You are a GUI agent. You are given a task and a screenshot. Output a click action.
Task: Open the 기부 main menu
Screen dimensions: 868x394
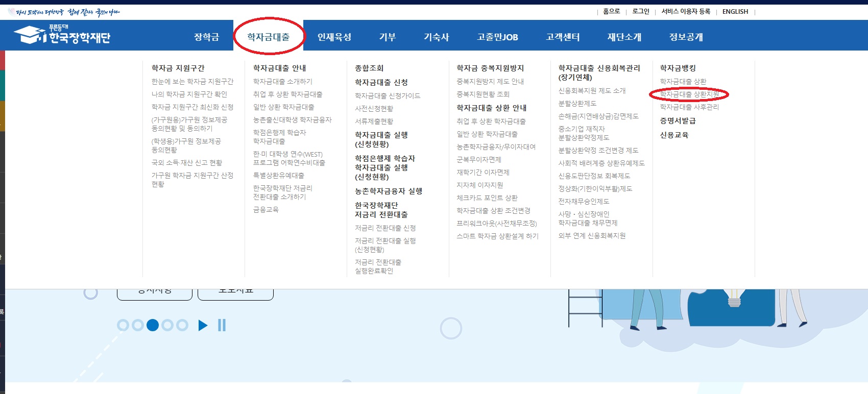[x=388, y=37]
